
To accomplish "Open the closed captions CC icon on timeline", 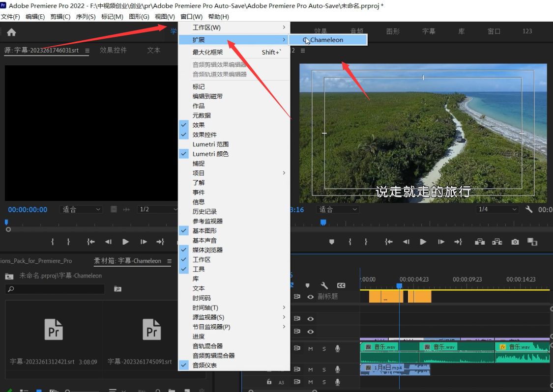I will coord(341,285).
